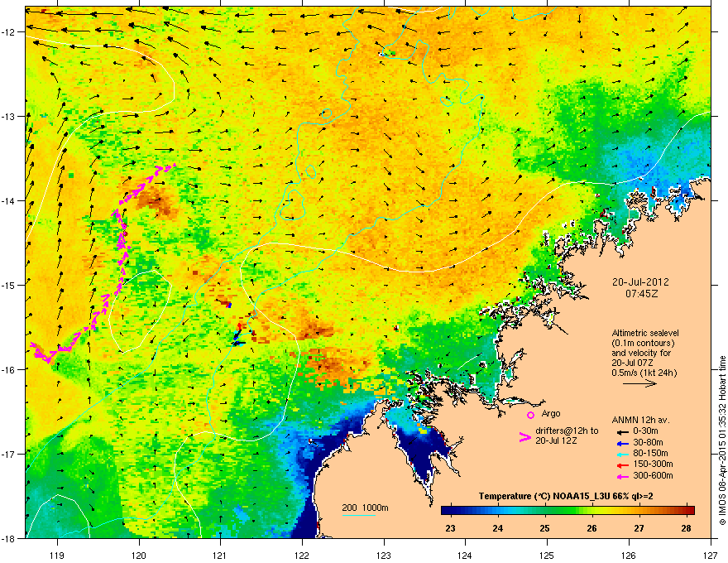Select the 20-Jul-2012 date label
This screenshot has width=728, height=563.
[640, 282]
